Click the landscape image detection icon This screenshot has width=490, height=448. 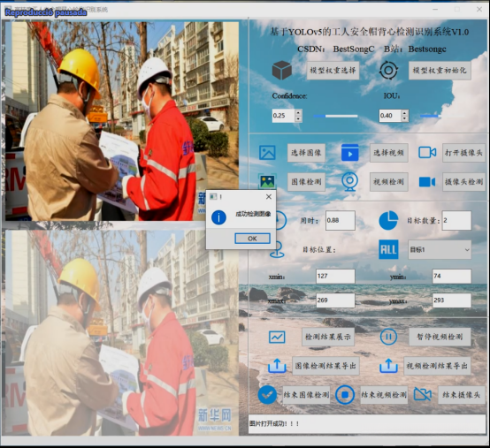[x=267, y=181]
